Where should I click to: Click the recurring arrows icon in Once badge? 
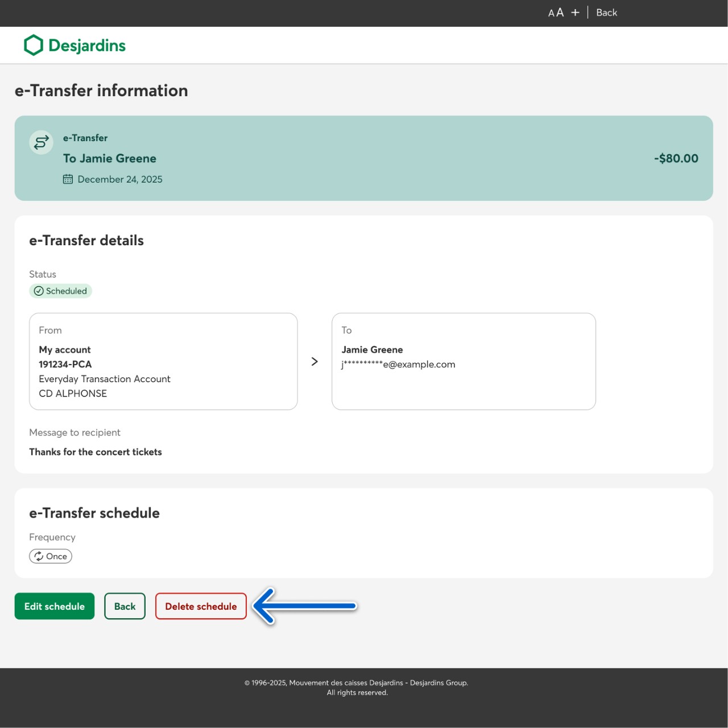39,556
